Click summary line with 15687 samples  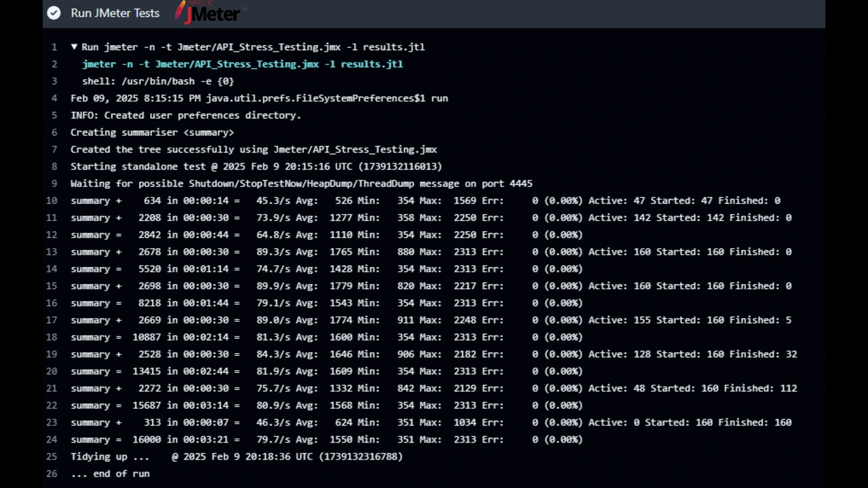(327, 405)
